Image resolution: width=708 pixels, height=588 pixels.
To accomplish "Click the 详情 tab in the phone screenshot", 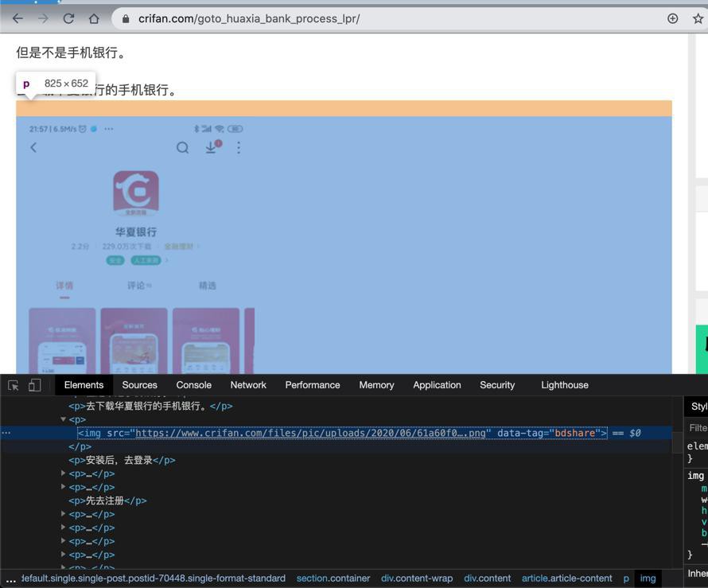I will coord(64,286).
